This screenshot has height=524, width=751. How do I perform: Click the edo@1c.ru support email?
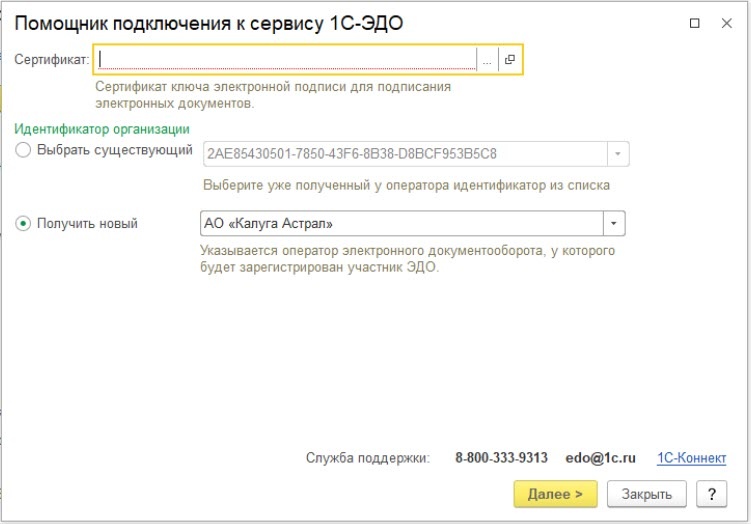[x=602, y=458]
